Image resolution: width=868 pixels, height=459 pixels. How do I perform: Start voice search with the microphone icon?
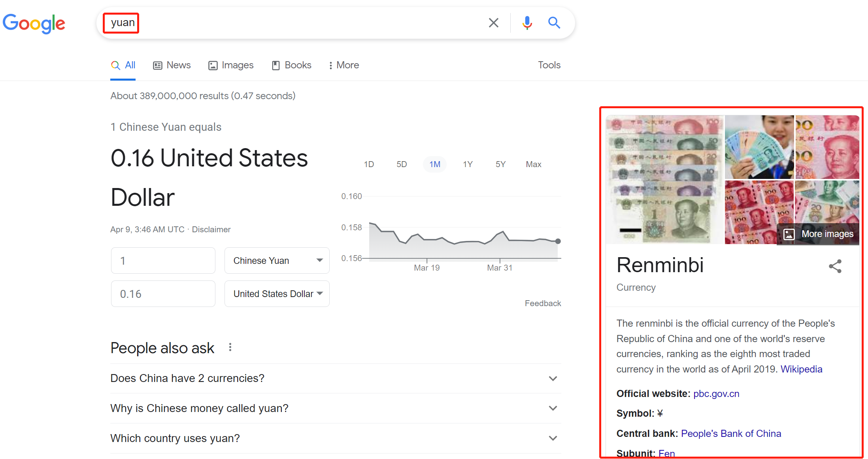(x=527, y=23)
